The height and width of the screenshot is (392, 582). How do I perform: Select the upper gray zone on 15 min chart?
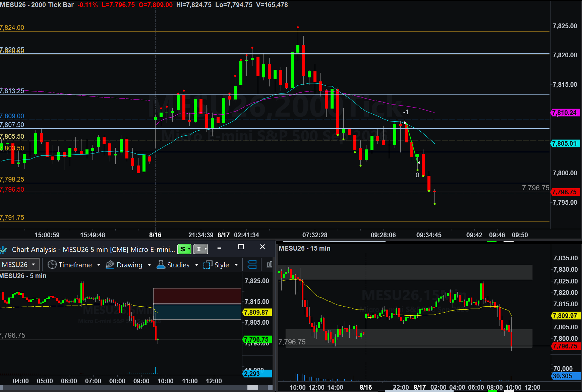click(406, 272)
